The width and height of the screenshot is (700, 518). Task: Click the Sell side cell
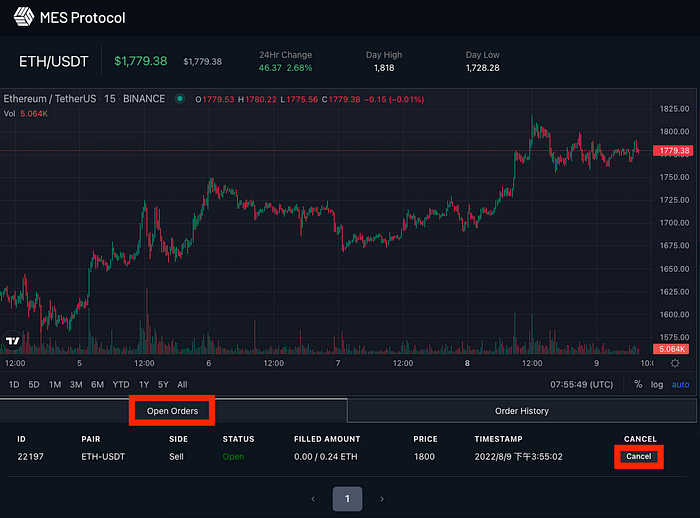[176, 457]
